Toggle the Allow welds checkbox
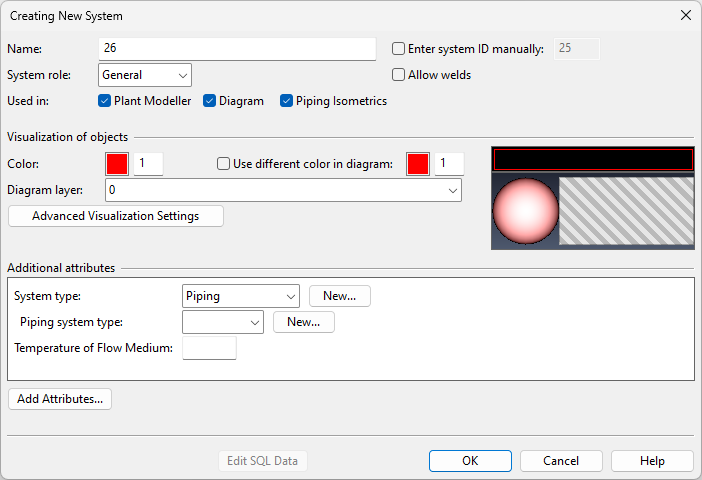The width and height of the screenshot is (702, 480). (x=399, y=75)
